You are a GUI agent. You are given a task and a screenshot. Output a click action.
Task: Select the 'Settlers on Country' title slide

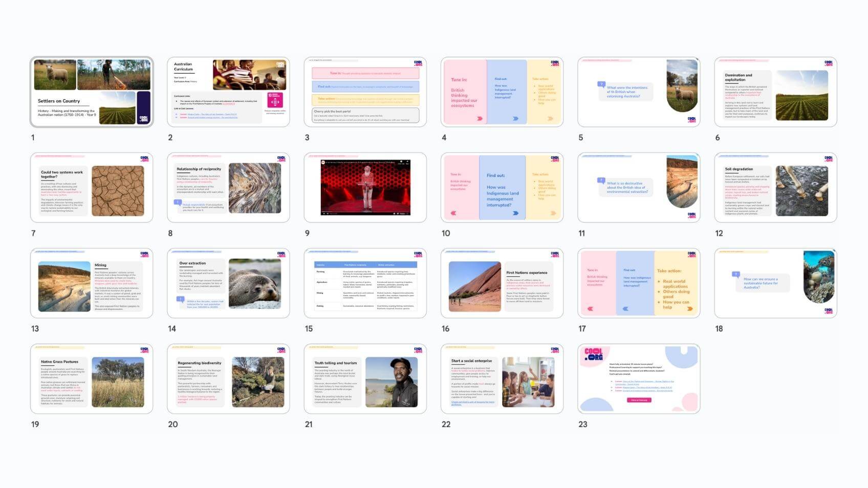pos(92,92)
